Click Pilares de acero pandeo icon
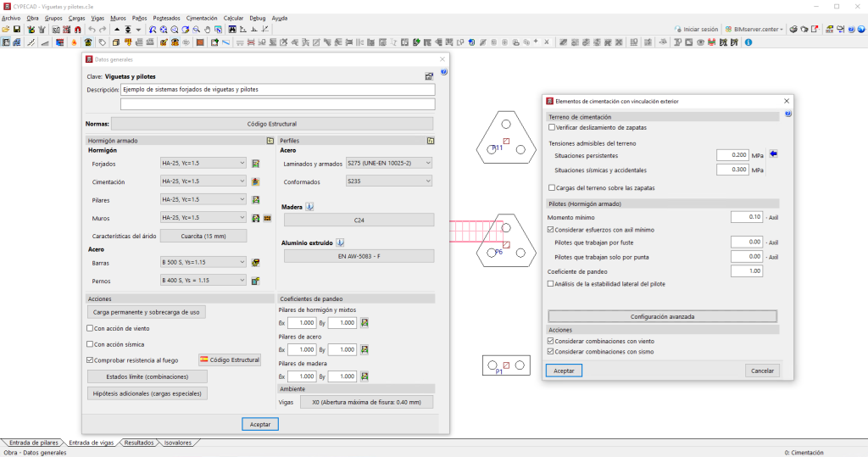Screen dimensions: 868x457 click(364, 349)
